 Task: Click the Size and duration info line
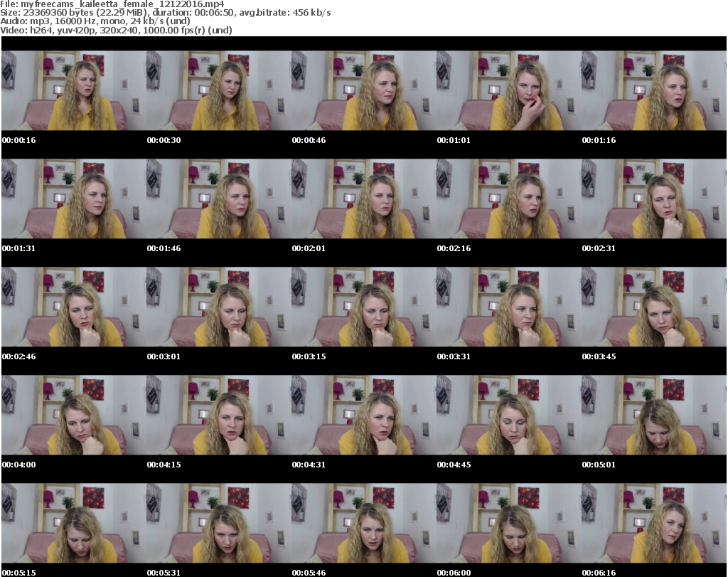[165, 13]
